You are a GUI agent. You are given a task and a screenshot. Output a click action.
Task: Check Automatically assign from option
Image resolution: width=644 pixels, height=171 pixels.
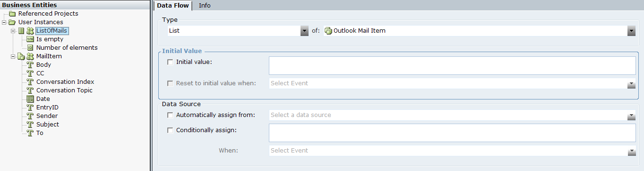(x=171, y=115)
